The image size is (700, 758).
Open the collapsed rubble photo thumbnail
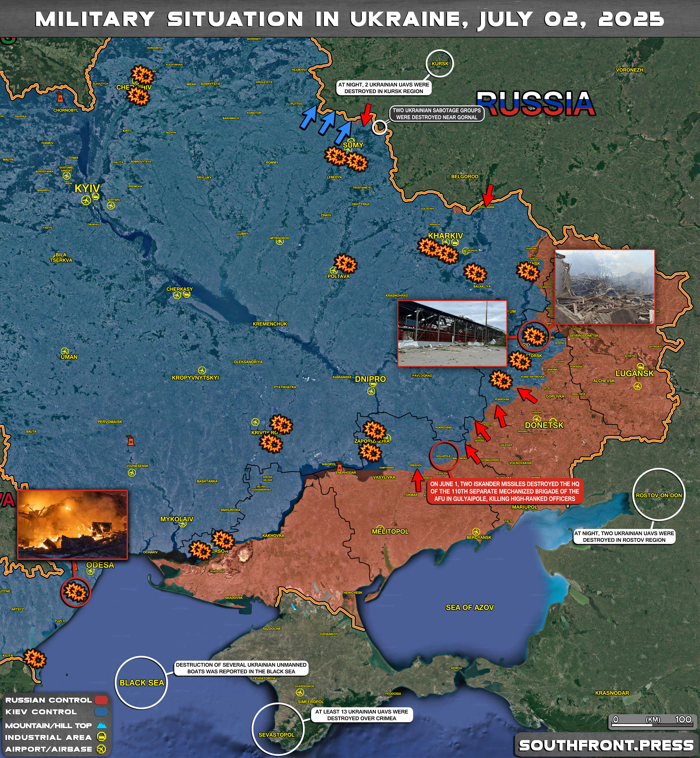605,286
